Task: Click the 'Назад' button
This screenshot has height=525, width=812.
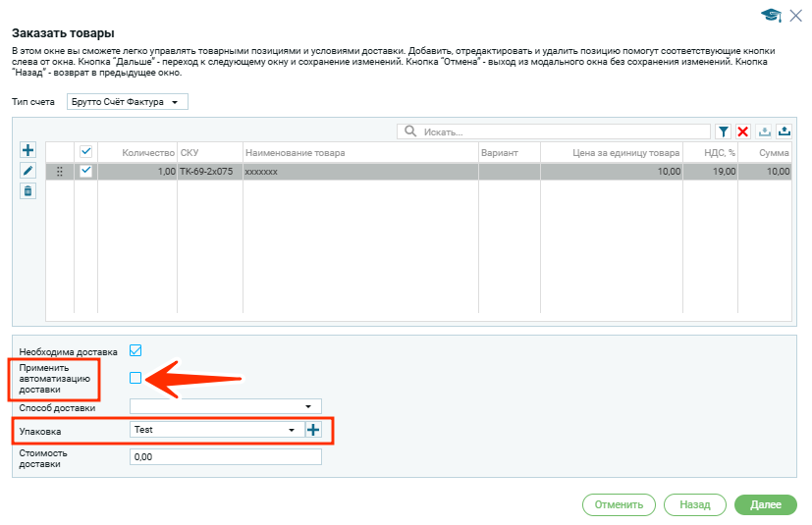Action: pos(694,504)
